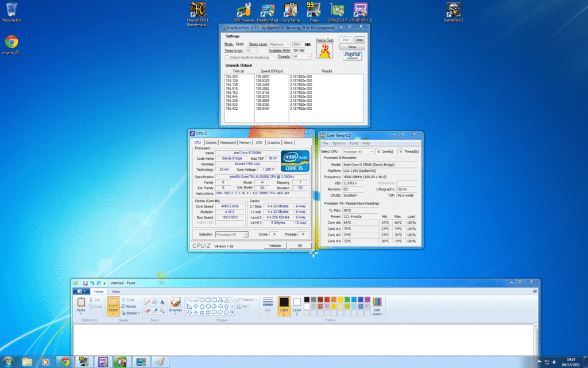Select the Eraser tool in Paint

tap(148, 310)
